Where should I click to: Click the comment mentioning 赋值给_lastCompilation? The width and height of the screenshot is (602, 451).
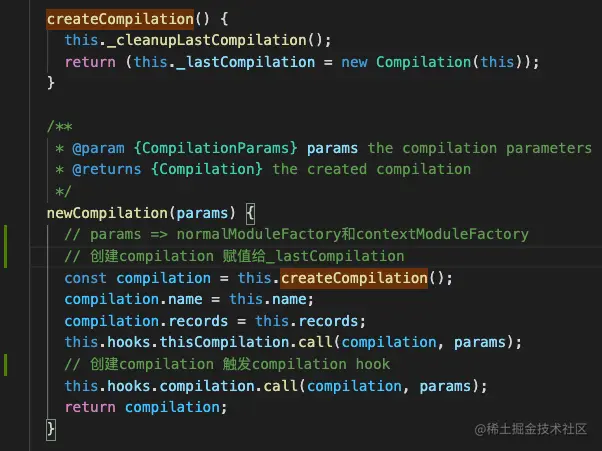click(x=234, y=256)
